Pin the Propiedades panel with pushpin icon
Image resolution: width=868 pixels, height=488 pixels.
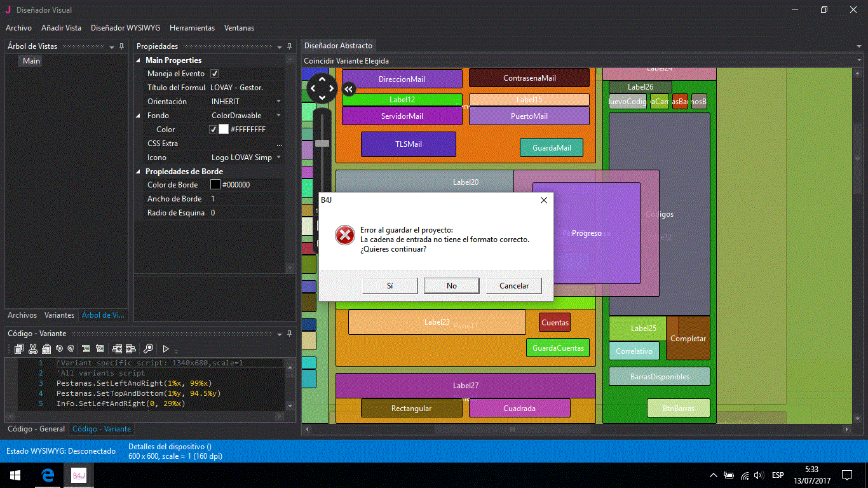click(289, 46)
